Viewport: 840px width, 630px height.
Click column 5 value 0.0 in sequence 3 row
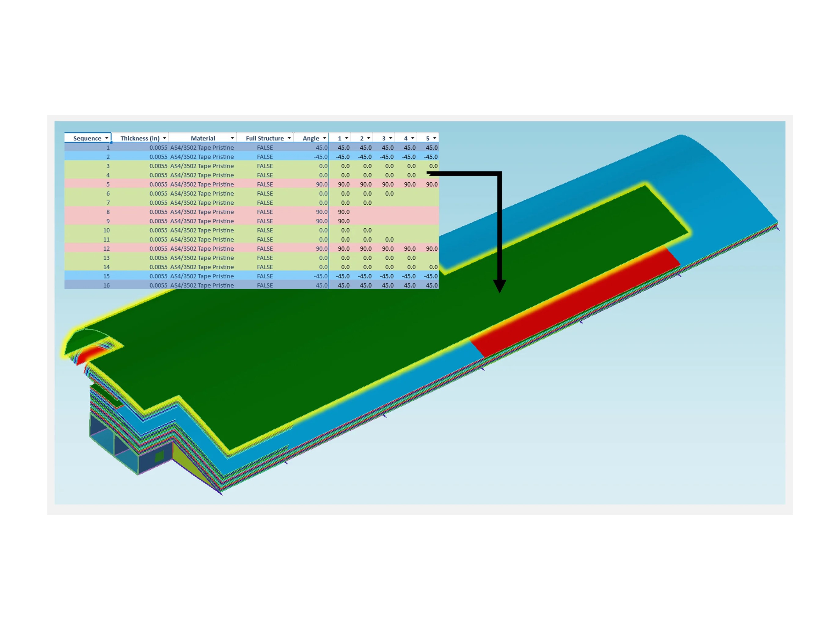[433, 166]
